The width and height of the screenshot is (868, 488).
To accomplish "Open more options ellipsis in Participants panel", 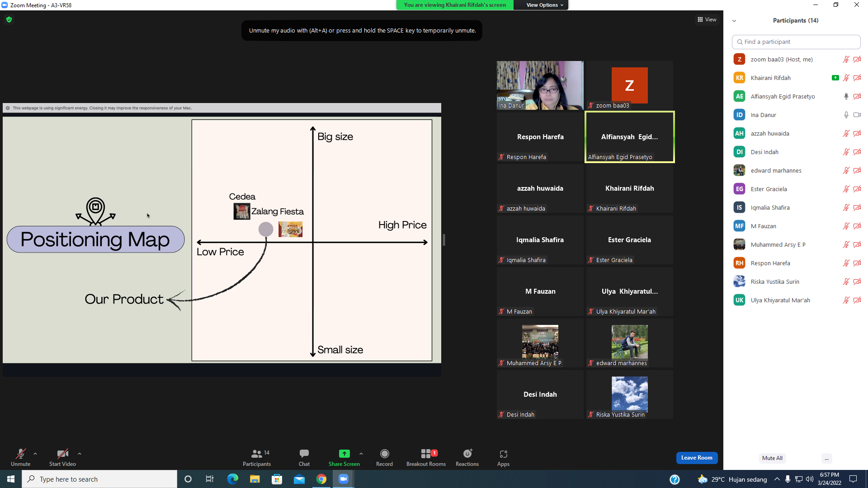I will point(826,458).
